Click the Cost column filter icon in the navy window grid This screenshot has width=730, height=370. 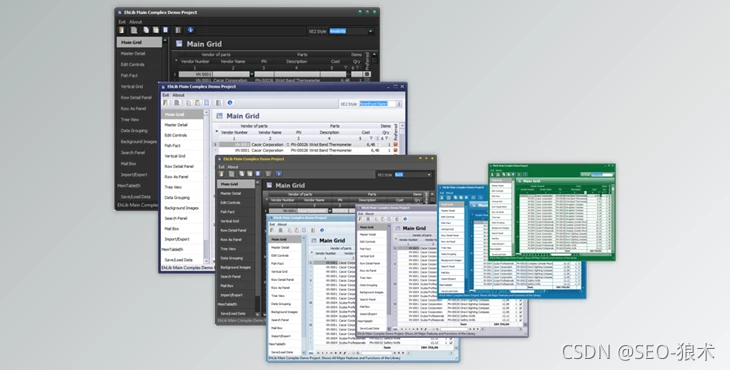pyautogui.click(x=371, y=138)
